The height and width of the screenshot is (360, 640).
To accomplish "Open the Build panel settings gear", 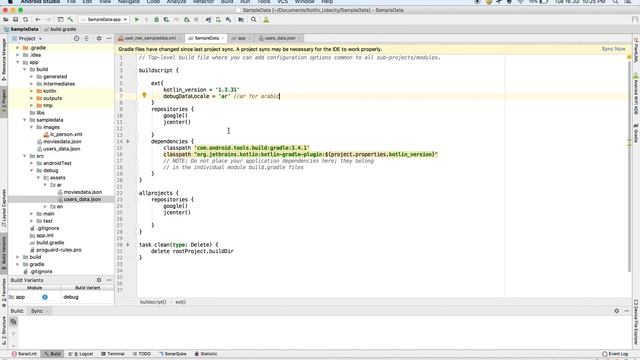I will click(x=616, y=311).
